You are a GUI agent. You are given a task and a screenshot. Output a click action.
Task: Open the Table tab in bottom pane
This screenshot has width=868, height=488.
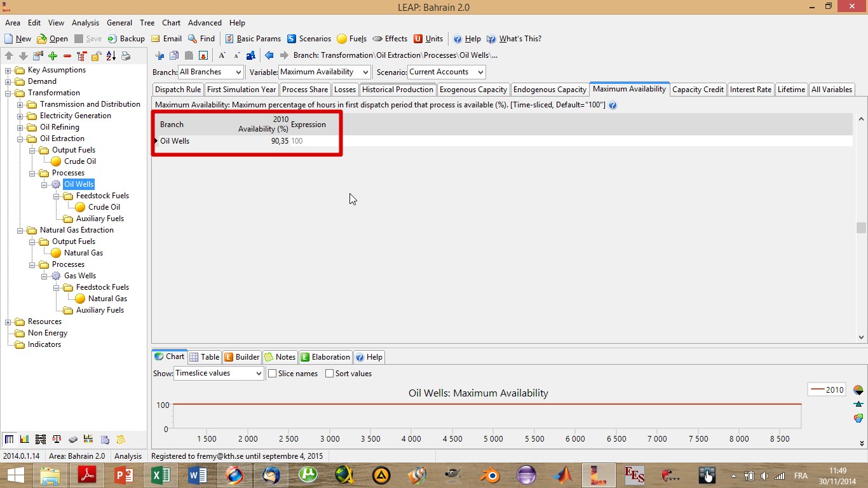[x=205, y=357]
